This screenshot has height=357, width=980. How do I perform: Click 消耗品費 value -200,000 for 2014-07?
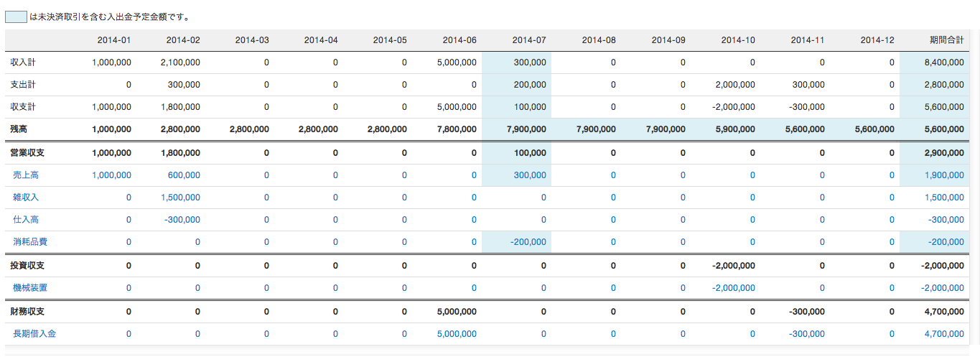(x=528, y=242)
